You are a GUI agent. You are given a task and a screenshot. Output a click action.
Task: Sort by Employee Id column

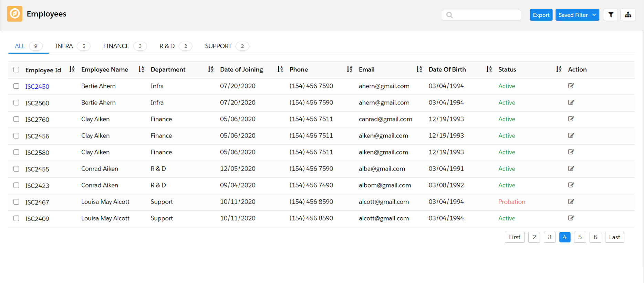[x=72, y=69]
